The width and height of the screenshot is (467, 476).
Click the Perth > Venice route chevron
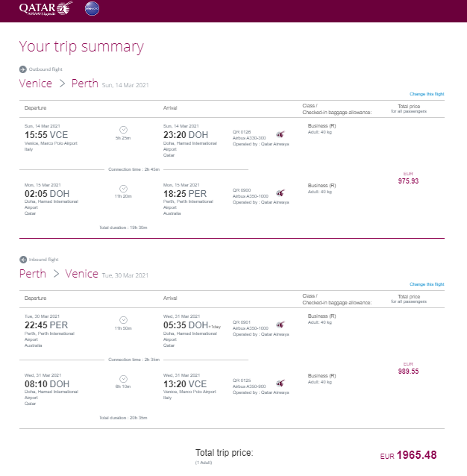pyautogui.click(x=56, y=274)
